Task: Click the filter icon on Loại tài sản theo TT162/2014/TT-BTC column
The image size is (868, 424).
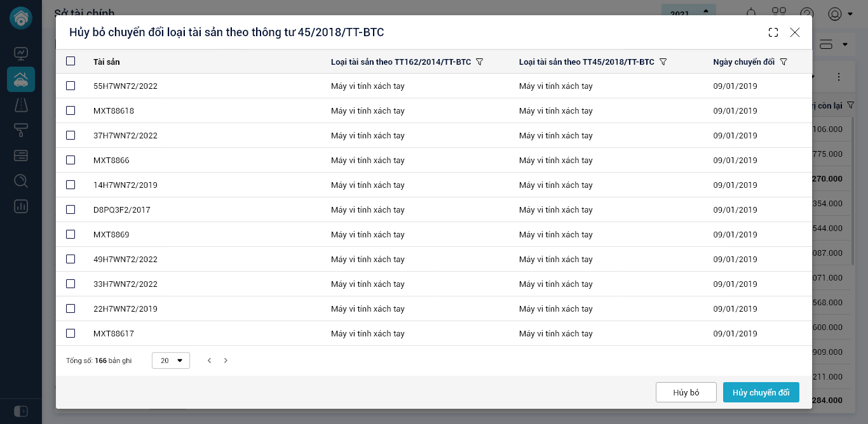Action: pyautogui.click(x=480, y=62)
